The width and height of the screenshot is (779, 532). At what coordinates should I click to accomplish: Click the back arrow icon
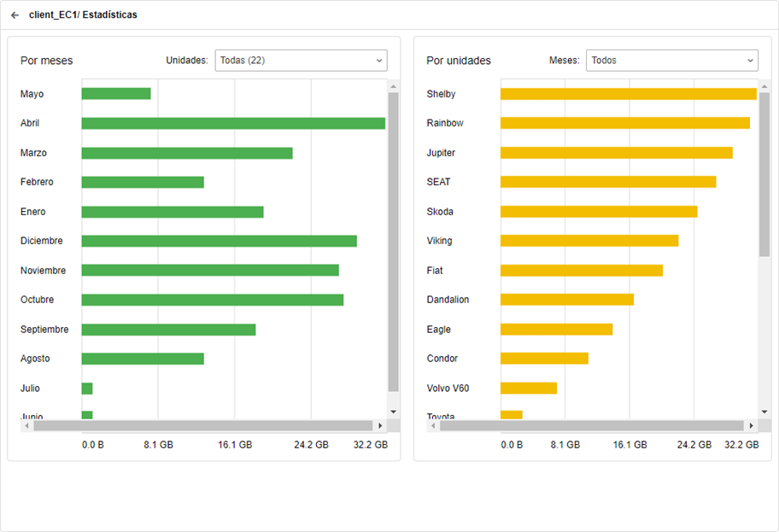pyautogui.click(x=15, y=15)
